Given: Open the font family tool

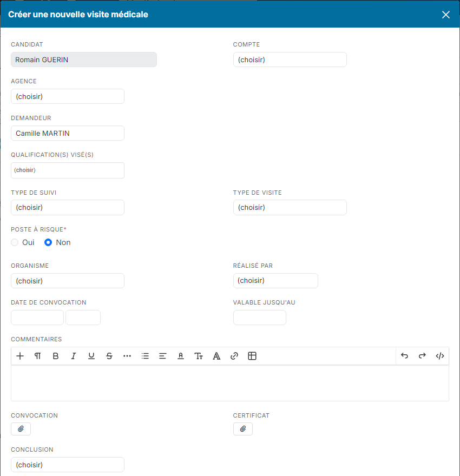Looking at the screenshot, I should click(x=216, y=356).
